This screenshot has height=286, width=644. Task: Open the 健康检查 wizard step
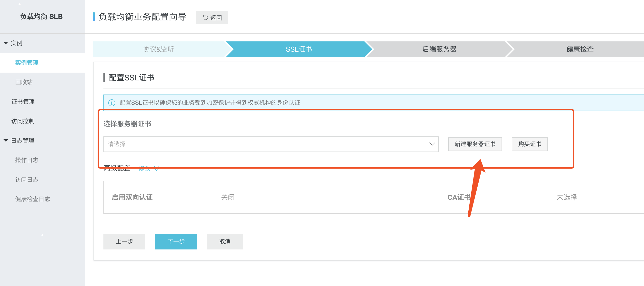tap(580, 49)
